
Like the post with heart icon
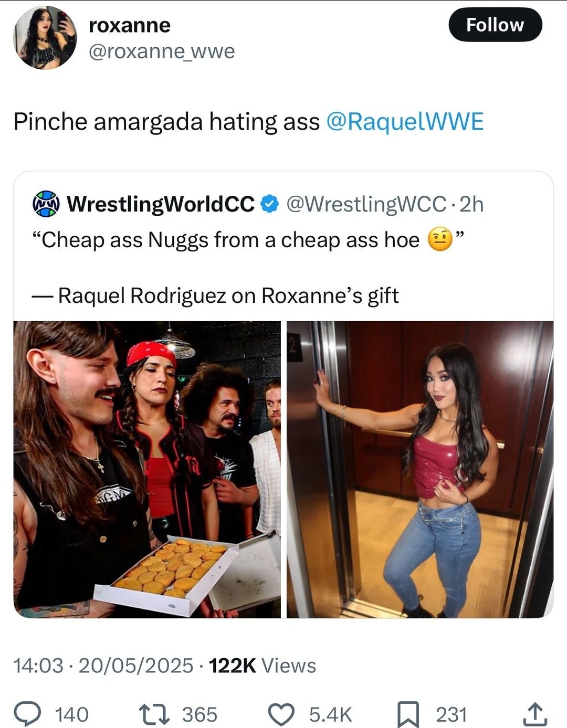point(281,714)
